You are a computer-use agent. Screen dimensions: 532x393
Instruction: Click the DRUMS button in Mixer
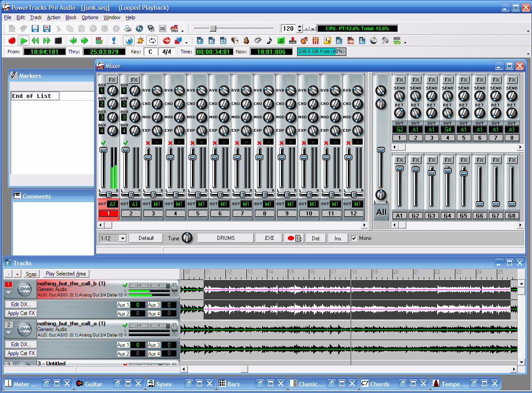pos(226,238)
